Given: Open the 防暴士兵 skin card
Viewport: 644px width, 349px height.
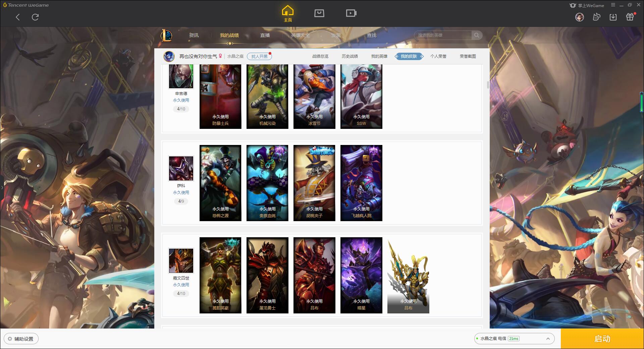Looking at the screenshot, I should pos(220,97).
